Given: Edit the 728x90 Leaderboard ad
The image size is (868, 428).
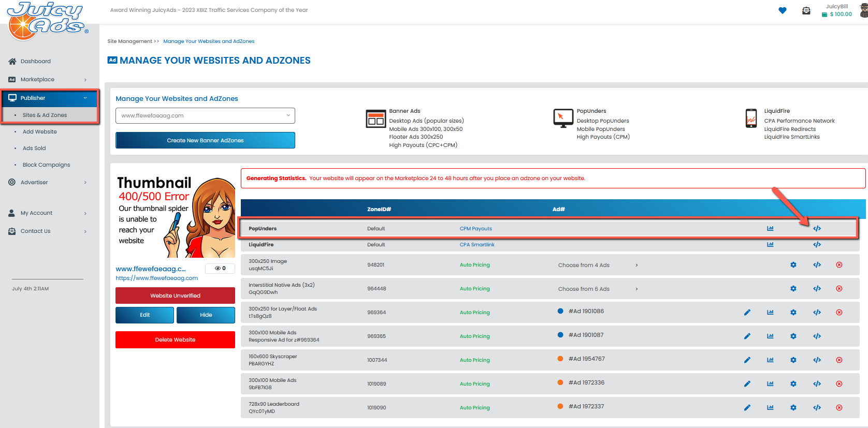Looking at the screenshot, I should pyautogui.click(x=747, y=408).
